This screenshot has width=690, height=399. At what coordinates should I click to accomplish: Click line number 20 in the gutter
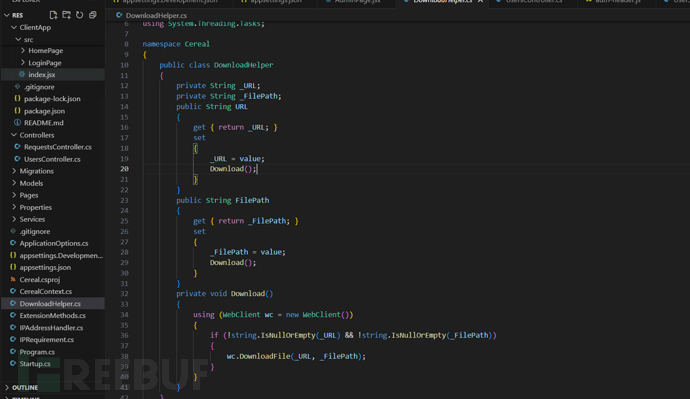[x=124, y=169]
